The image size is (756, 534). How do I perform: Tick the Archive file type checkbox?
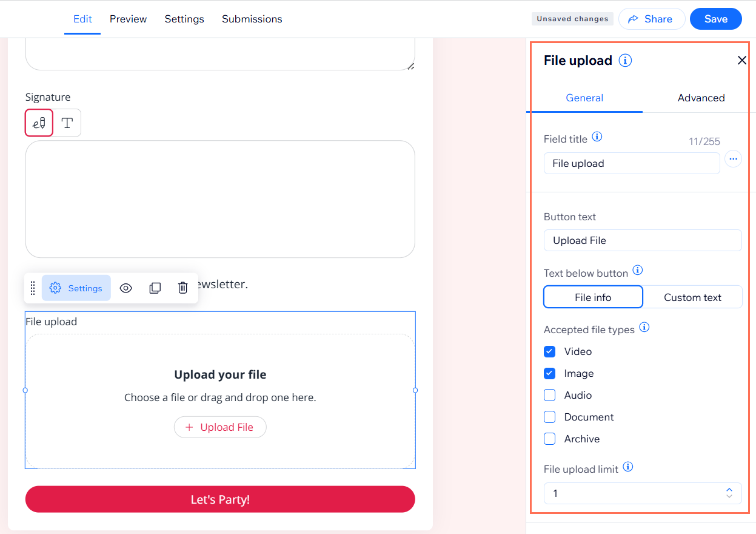[x=550, y=439]
